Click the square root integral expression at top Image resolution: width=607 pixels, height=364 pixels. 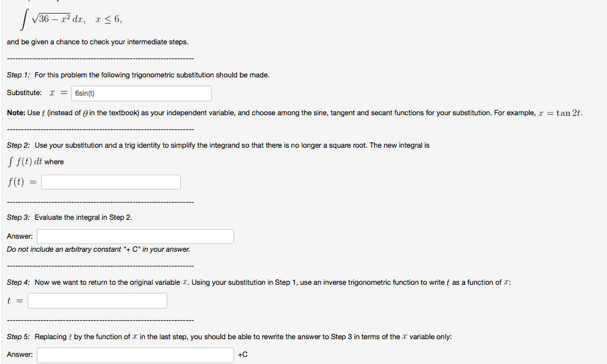53,19
